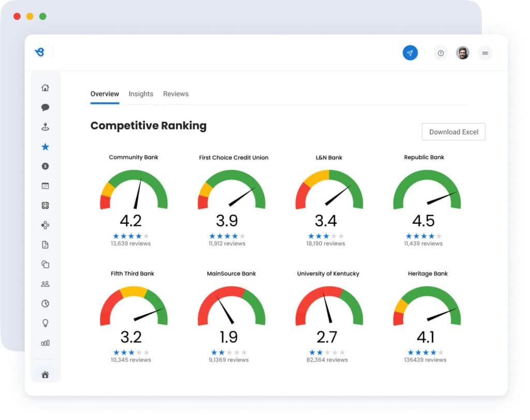The height and width of the screenshot is (420, 530).
Task: Click the 3.2 rating score
Action: click(131, 337)
